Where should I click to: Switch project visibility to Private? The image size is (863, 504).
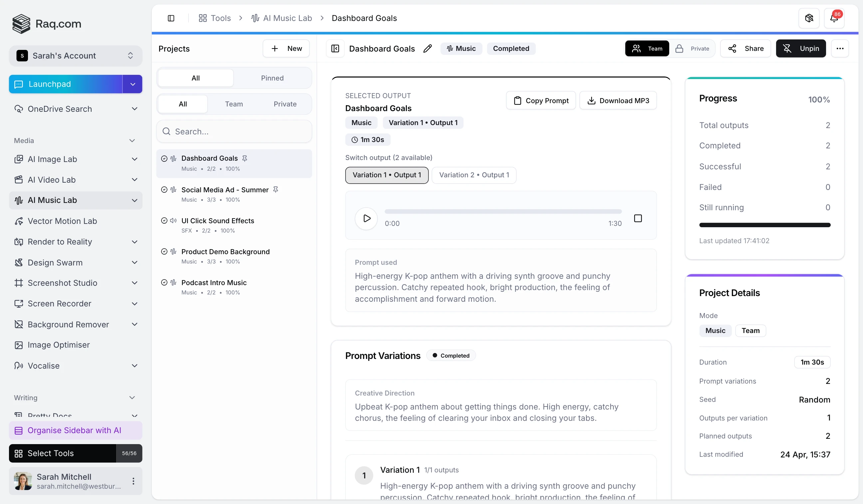click(693, 49)
